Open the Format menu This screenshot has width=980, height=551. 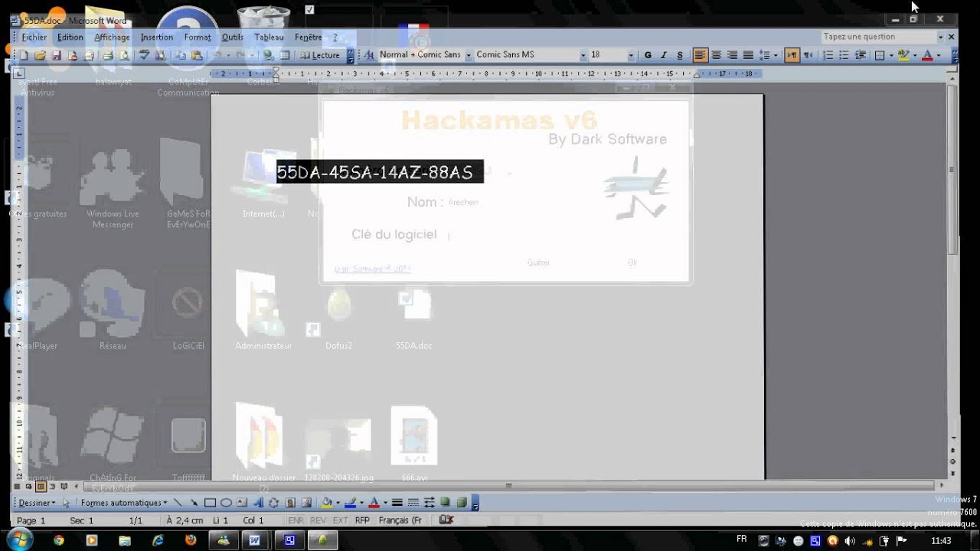tap(198, 37)
